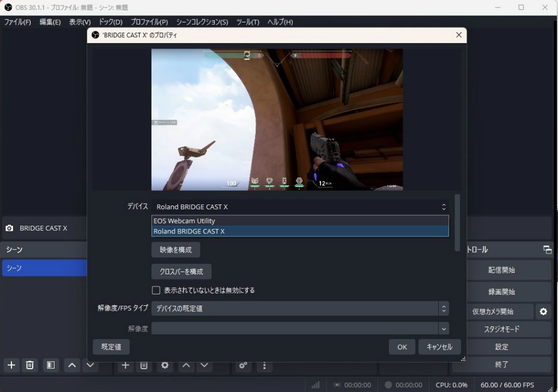Click the streaming time 00:00:00 status indicator
Viewport: 558px width, 392px height.
tap(353, 385)
